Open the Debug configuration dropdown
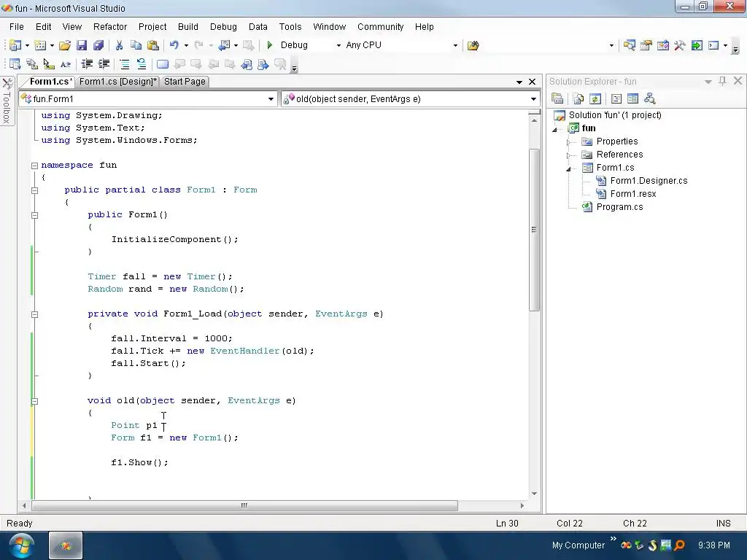The height and width of the screenshot is (560, 747). pos(338,45)
